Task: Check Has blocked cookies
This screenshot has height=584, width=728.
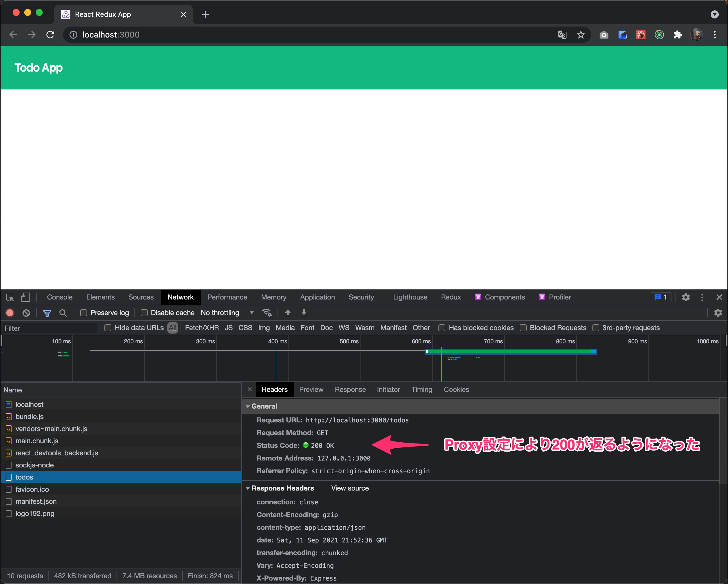Action: 442,328
